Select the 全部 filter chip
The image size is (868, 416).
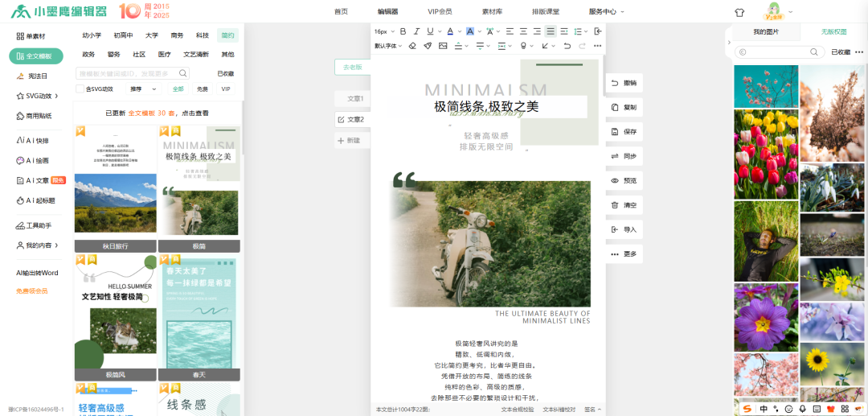coord(178,89)
